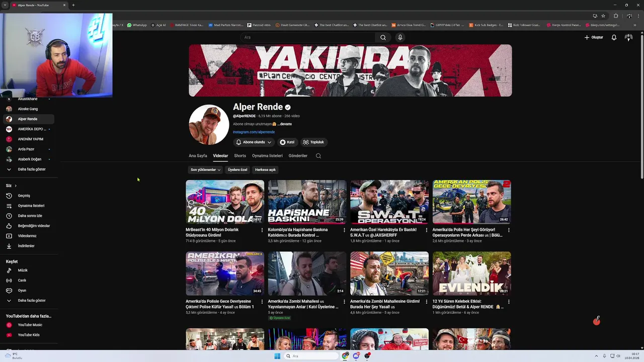Open MrBeast 40 Milyon Dolarlık video thumbnail

[x=225, y=202]
